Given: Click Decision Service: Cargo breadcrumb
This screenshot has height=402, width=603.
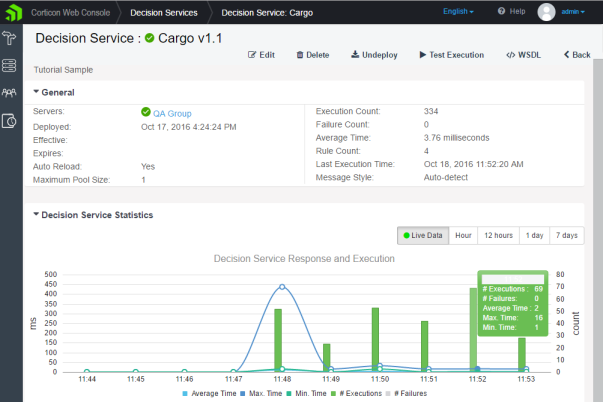Looking at the screenshot, I should coord(267,13).
